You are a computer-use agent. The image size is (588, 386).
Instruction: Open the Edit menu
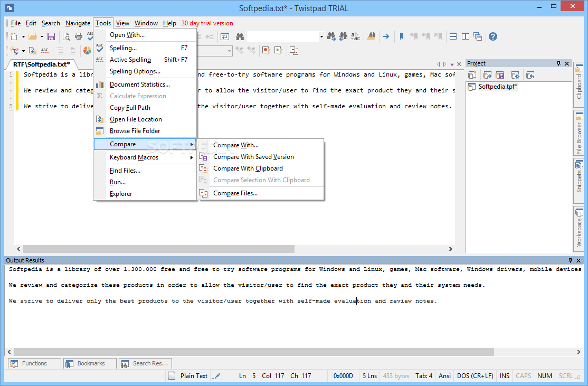pyautogui.click(x=31, y=23)
